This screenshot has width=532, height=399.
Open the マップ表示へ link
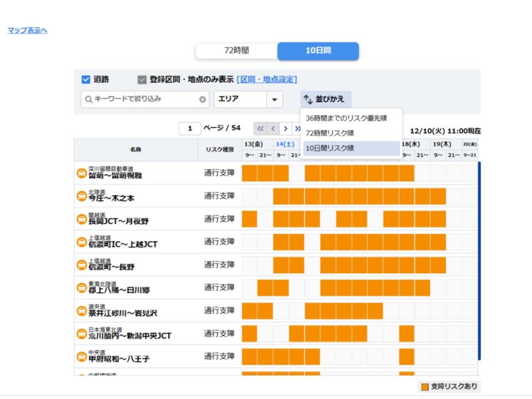[x=27, y=30]
